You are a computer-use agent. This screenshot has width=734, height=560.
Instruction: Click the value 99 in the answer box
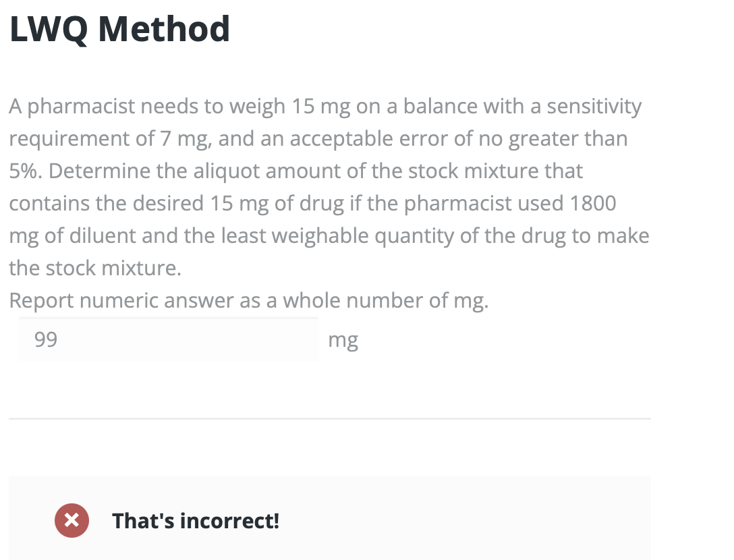[x=46, y=340]
